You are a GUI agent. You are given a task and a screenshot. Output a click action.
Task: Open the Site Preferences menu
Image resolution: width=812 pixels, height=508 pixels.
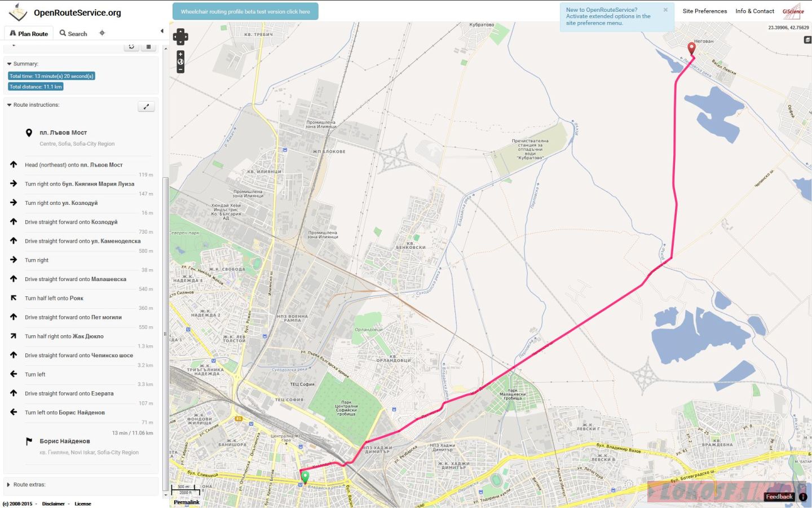pyautogui.click(x=705, y=11)
